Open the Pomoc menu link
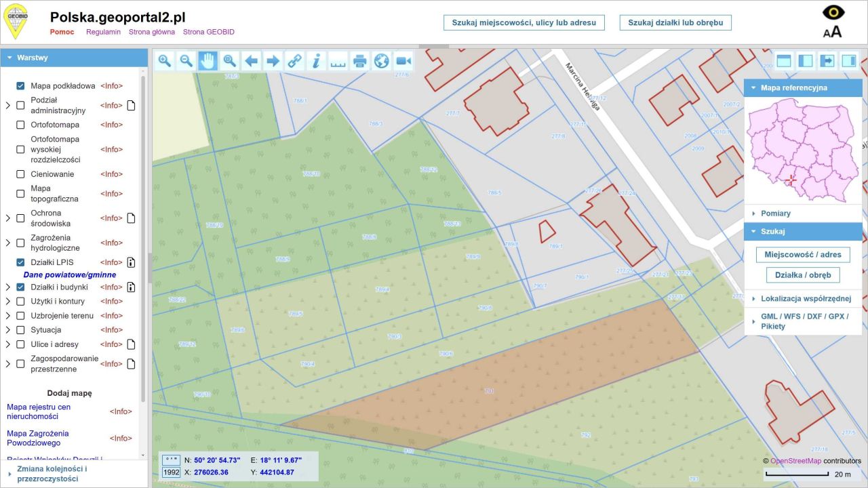 [62, 32]
